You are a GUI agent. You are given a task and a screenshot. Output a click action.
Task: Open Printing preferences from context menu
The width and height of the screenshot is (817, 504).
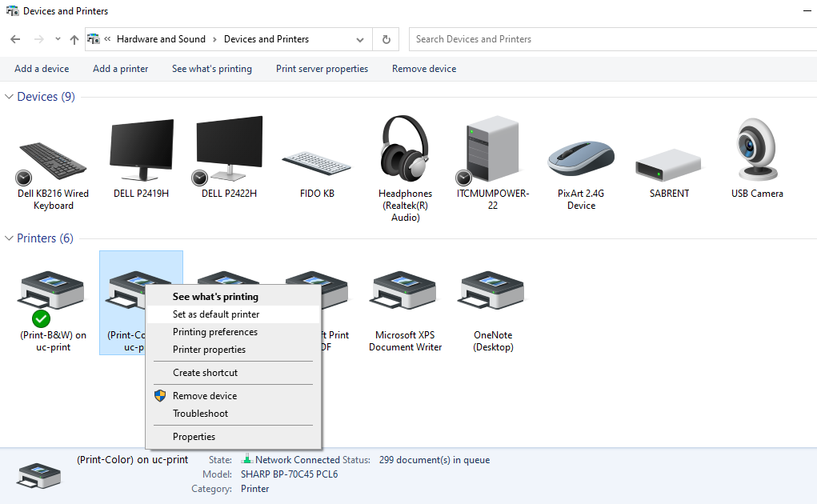coord(215,332)
